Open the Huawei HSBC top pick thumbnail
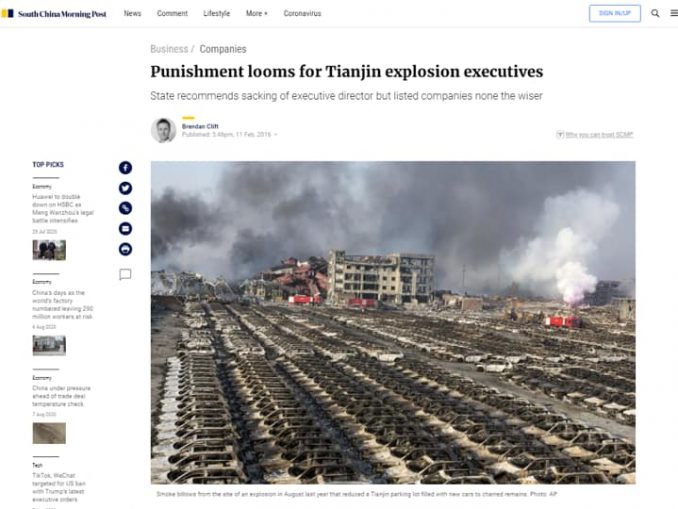This screenshot has width=678, height=509. pyautogui.click(x=49, y=250)
